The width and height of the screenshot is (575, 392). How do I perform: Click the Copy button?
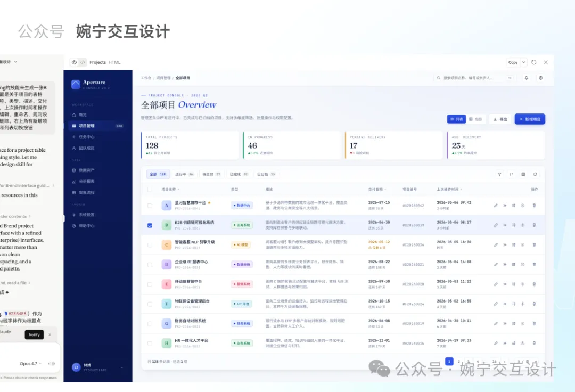click(513, 62)
